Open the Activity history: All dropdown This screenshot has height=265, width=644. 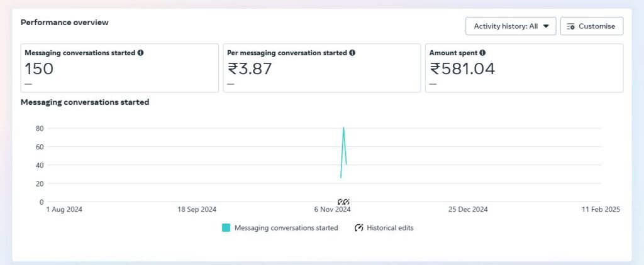[x=510, y=26]
